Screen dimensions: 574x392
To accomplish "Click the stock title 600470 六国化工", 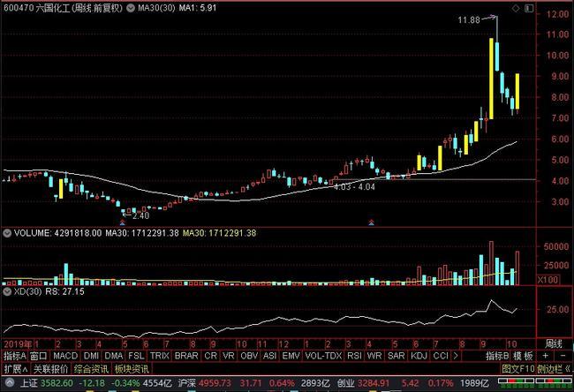I will 36,8.
